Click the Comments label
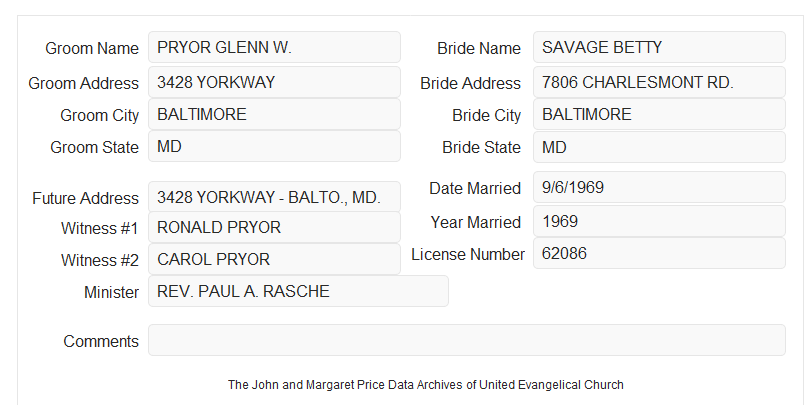 click(x=101, y=341)
